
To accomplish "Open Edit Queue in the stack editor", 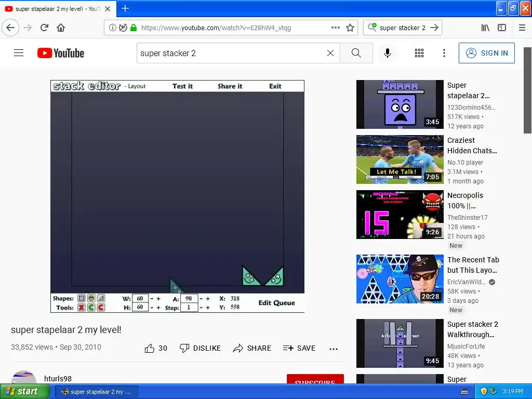I will click(x=276, y=303).
